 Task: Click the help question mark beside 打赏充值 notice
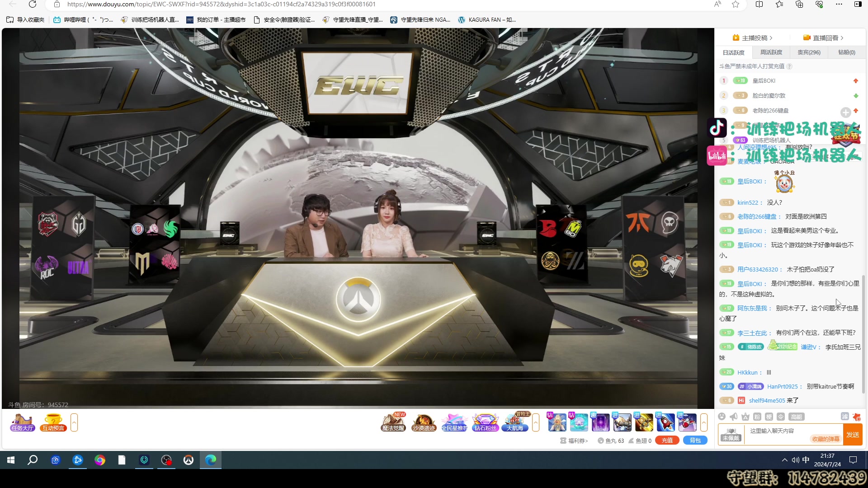[789, 66]
